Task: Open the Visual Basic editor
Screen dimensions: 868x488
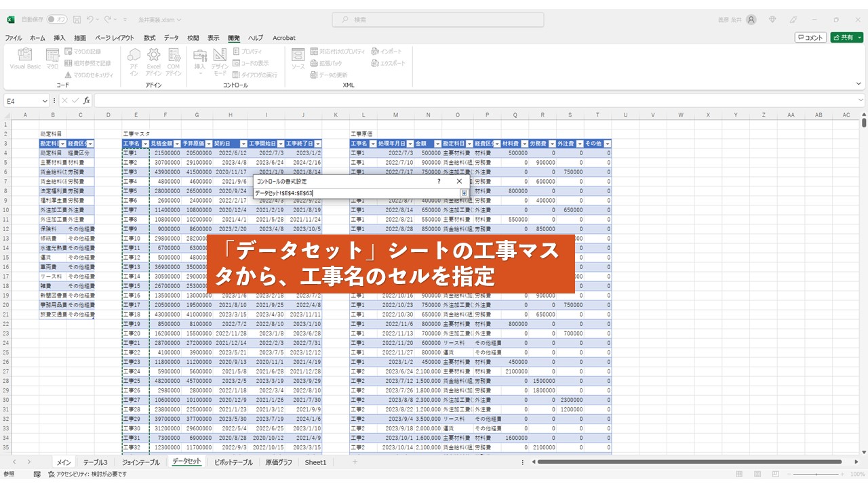Action: tap(25, 59)
